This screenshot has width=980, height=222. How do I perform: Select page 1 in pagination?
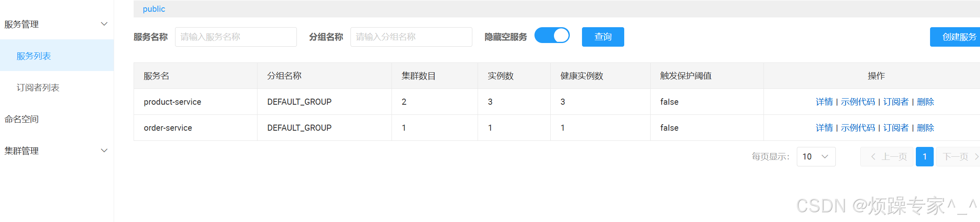pos(925,157)
